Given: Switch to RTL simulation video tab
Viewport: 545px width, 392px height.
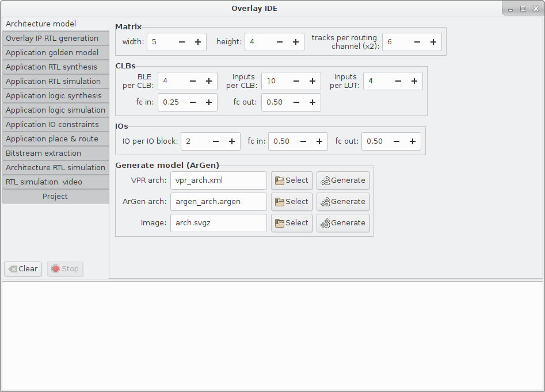Looking at the screenshot, I should 55,182.
